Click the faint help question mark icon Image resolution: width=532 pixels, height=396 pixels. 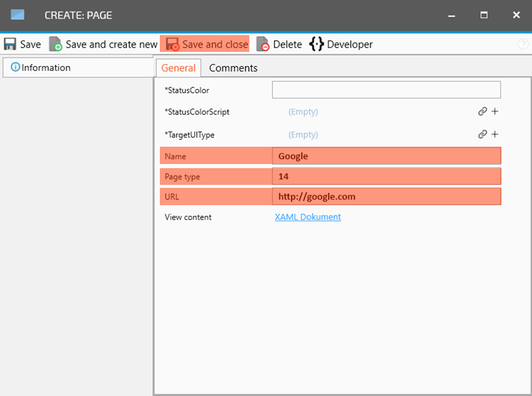(523, 44)
